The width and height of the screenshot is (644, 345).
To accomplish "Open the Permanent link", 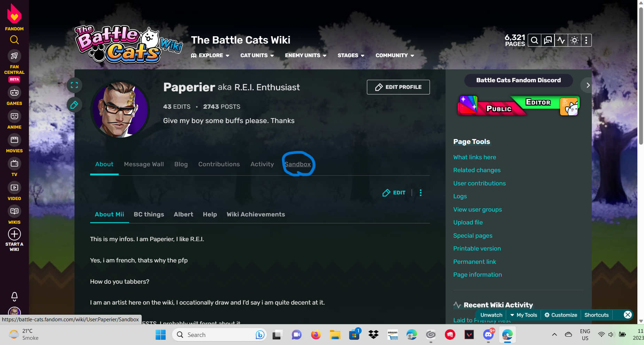I will (x=475, y=262).
